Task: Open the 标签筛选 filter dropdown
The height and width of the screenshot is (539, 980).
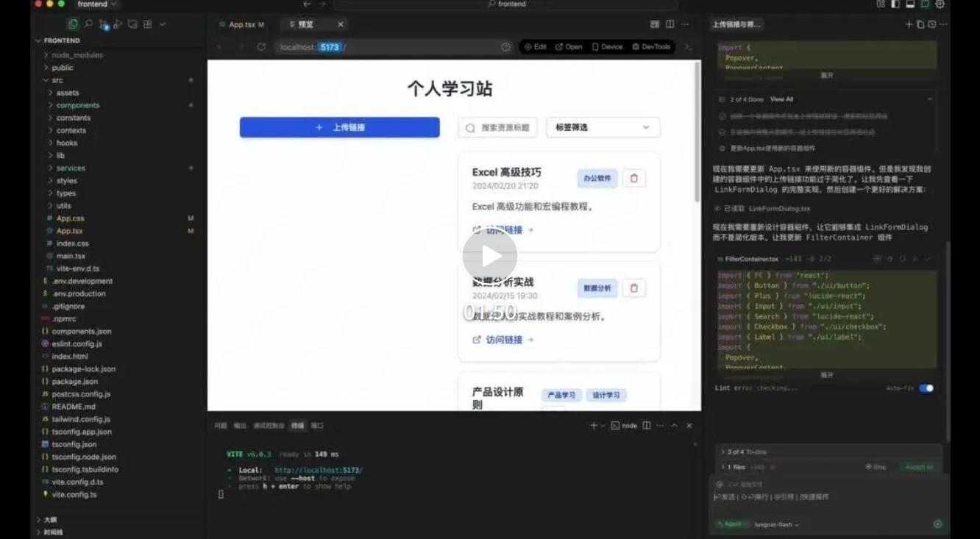Action: coord(602,127)
